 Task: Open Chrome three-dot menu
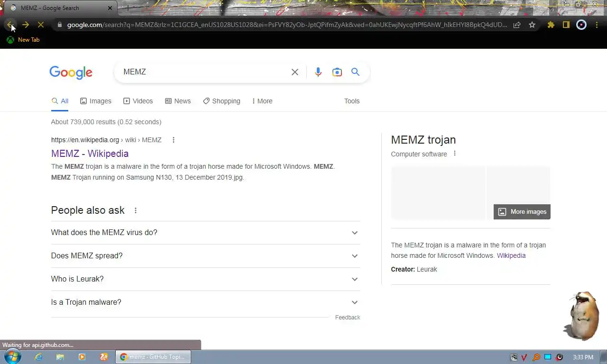[597, 25]
